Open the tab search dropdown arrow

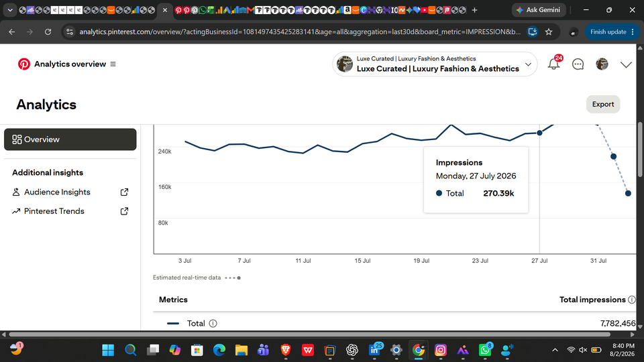pos(10,10)
